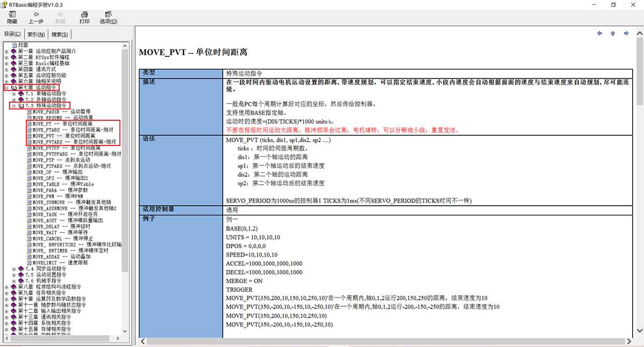This screenshot has width=644, height=347.
Task: Expand the 7.2 多轴运动指令 node
Action: coord(14,99)
